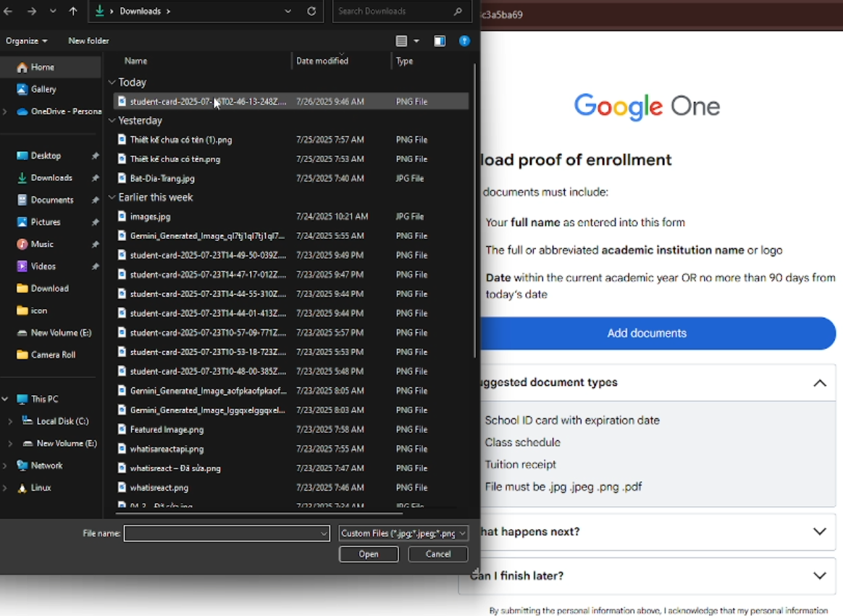Click the search magnifier icon
Image resolution: width=843 pixels, height=616 pixels.
(x=458, y=11)
